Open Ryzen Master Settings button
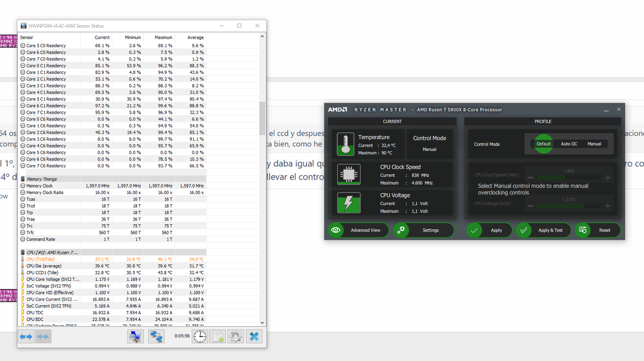This screenshot has width=644, height=361. (424, 230)
